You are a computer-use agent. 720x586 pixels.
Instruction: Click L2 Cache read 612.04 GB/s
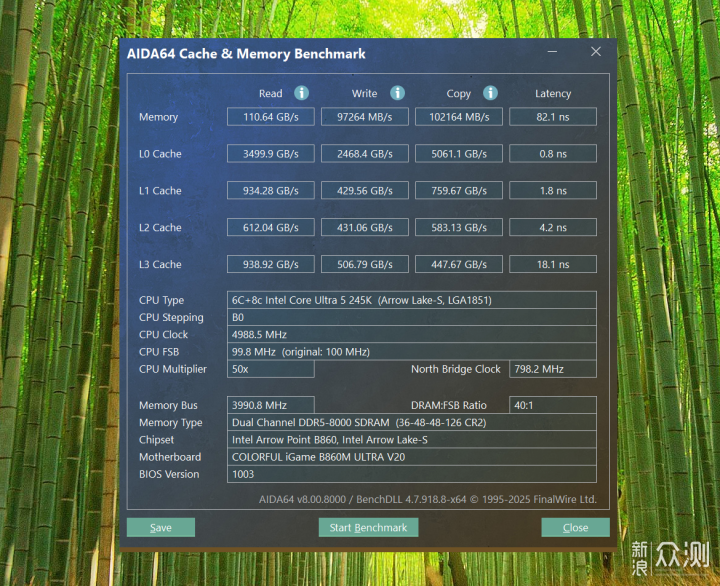tap(271, 227)
